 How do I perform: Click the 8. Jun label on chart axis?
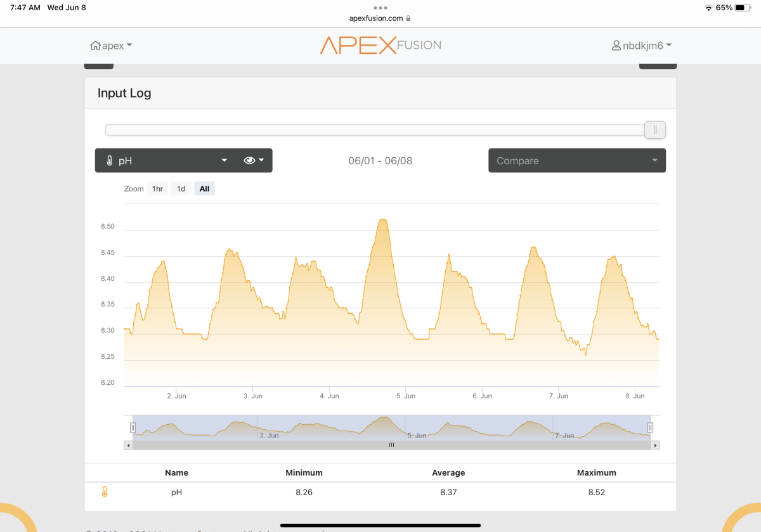[x=635, y=396]
